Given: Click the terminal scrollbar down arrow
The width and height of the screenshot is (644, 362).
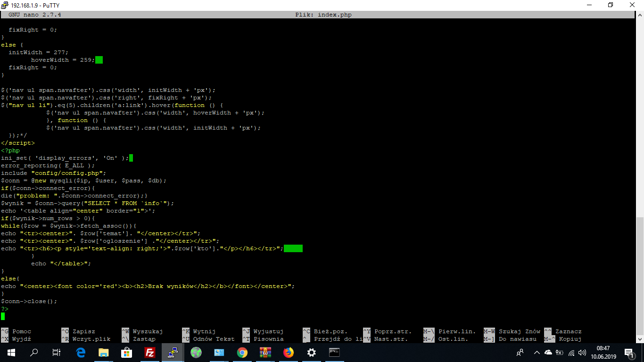Looking at the screenshot, I should click(640, 339).
